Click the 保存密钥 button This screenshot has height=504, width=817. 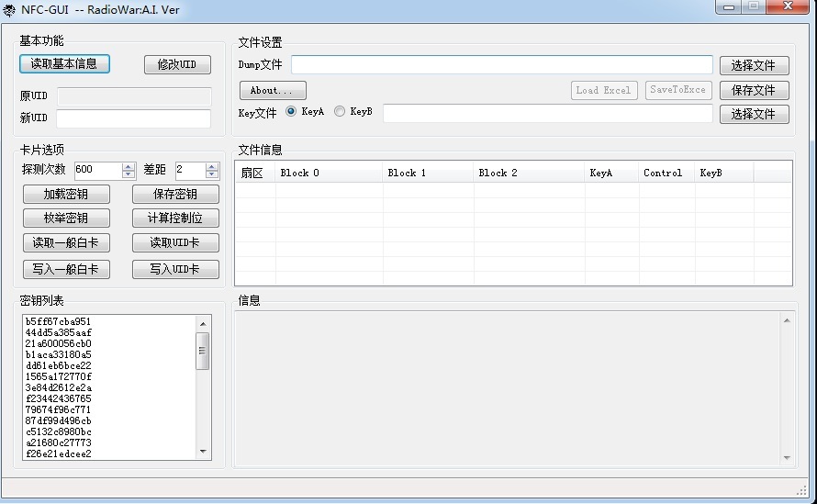[175, 195]
